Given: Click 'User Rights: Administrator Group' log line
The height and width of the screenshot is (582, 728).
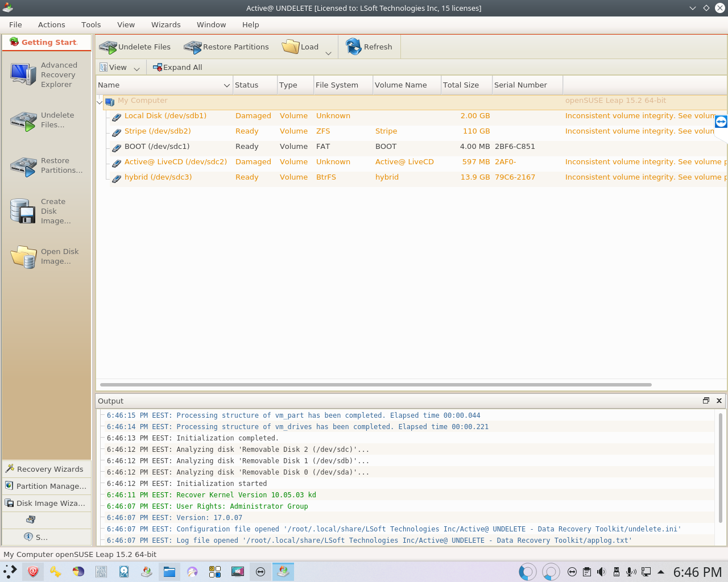Looking at the screenshot, I should coord(208,506).
